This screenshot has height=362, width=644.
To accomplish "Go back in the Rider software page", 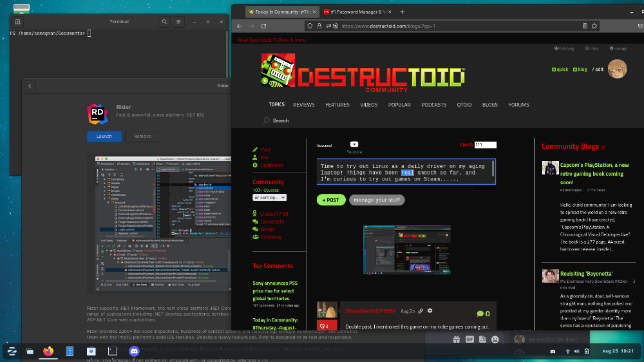I will (30, 86).
